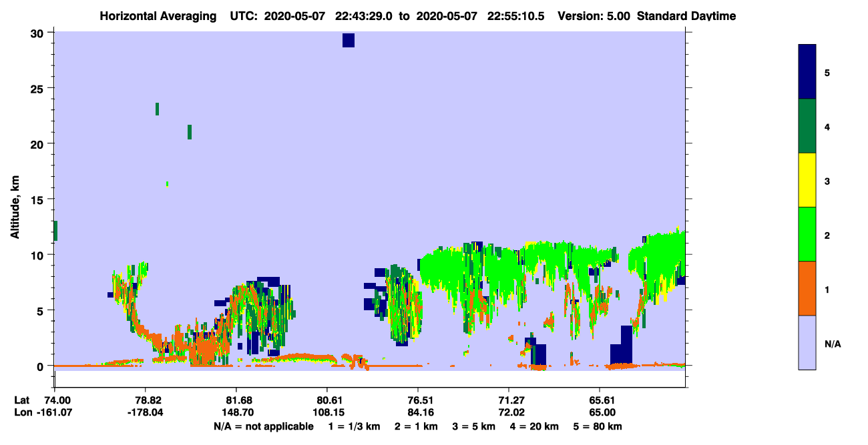This screenshot has height=445, width=868.
Task: Click longitude value -161.07
Action: [x=54, y=412]
